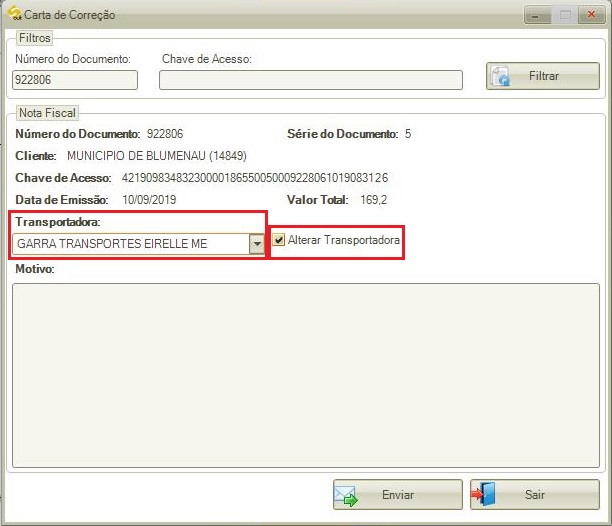Click the Nota Fiscal group title

47,113
